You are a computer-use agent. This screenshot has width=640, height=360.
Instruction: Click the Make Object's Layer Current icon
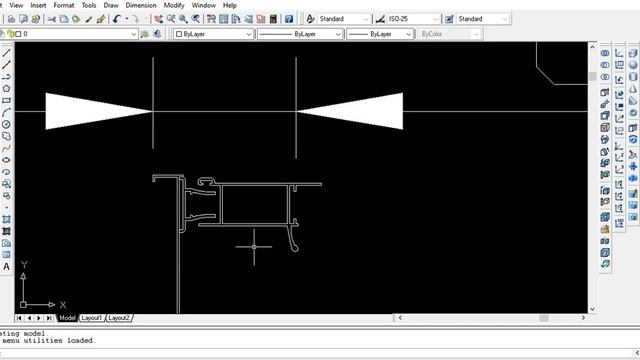[144, 34]
